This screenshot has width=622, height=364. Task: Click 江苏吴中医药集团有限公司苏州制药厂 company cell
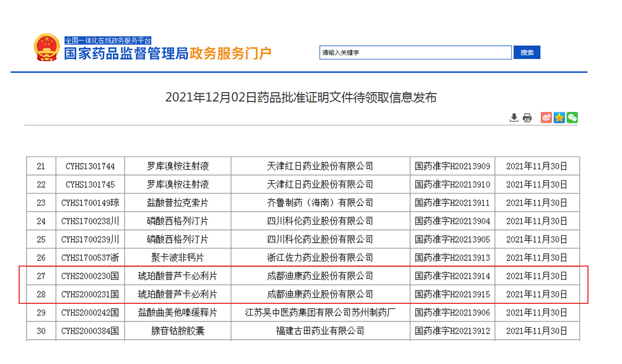[320, 312]
